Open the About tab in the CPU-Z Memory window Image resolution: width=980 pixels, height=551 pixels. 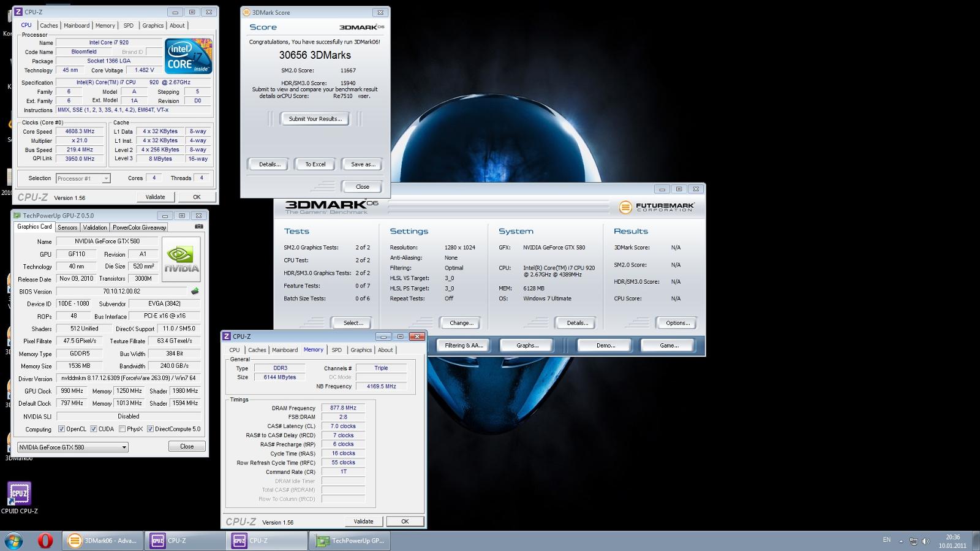click(385, 350)
